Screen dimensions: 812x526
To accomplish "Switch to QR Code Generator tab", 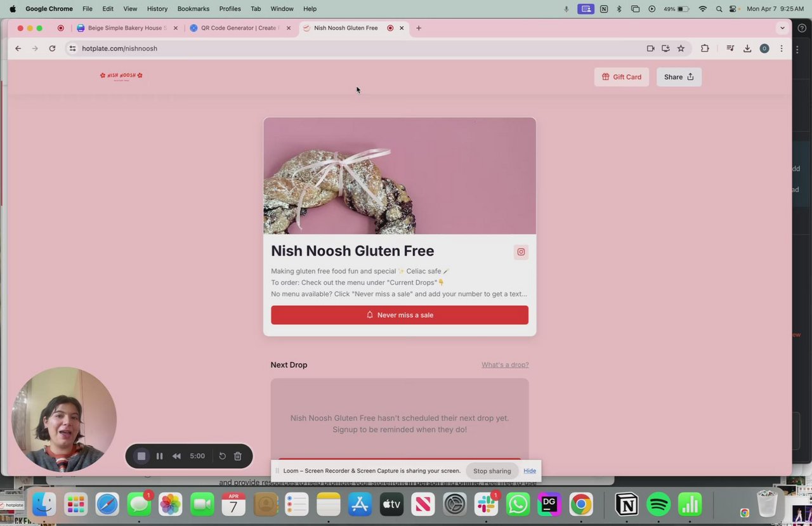I will point(240,28).
